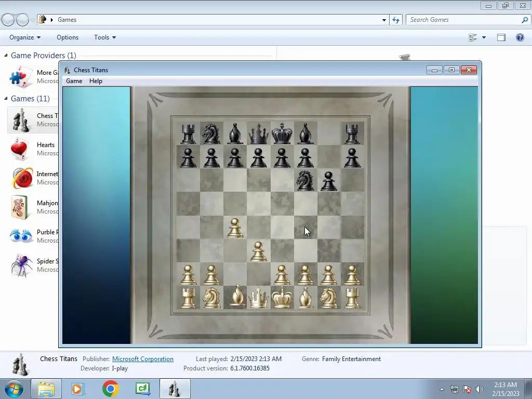Select the Internet game entry
Viewport: 532px width, 399px height.
click(33, 178)
